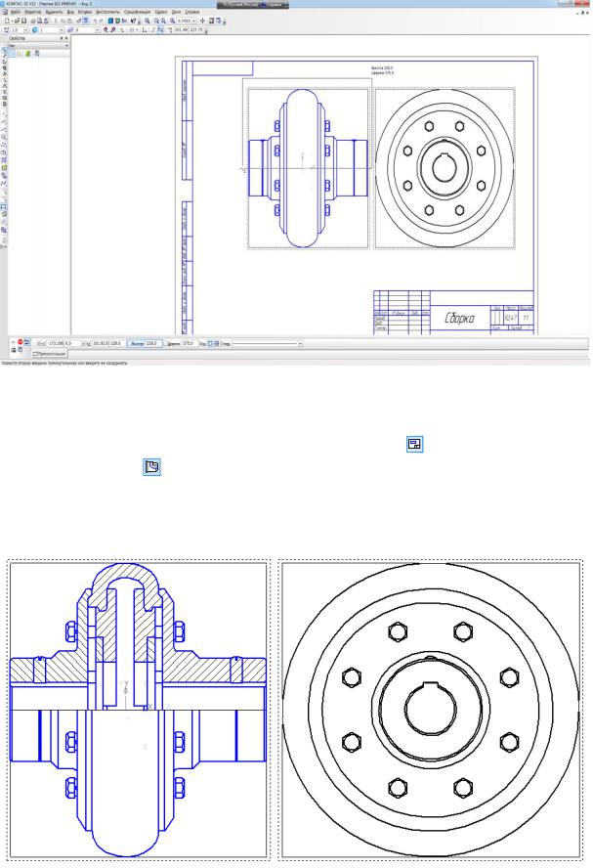
Task: Click the red Stop command icon
Action: click(x=21, y=342)
